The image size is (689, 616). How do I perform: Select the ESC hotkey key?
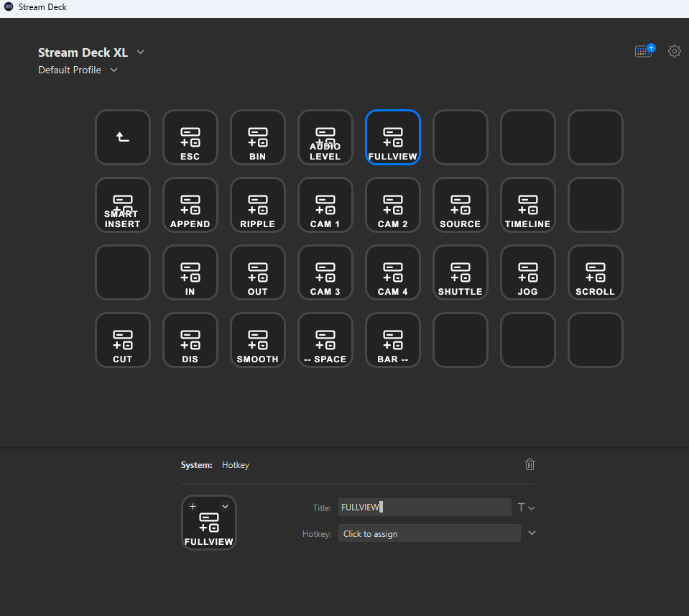[x=190, y=137]
